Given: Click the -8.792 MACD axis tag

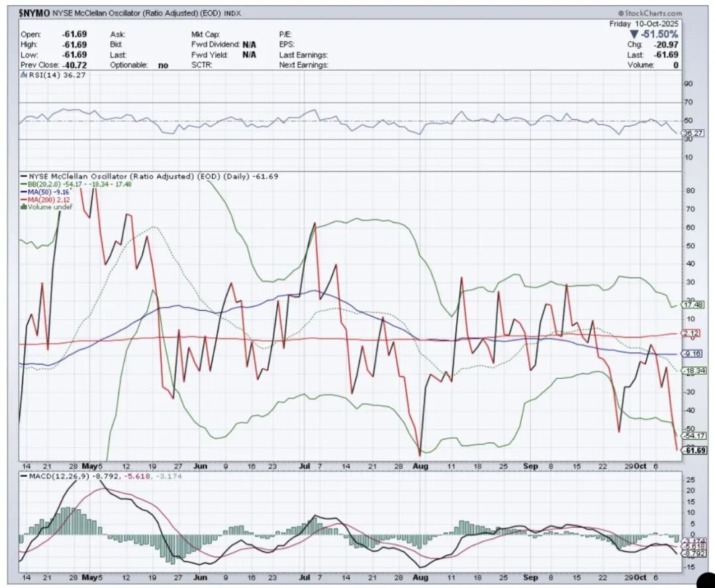Looking at the screenshot, I should [x=693, y=554].
